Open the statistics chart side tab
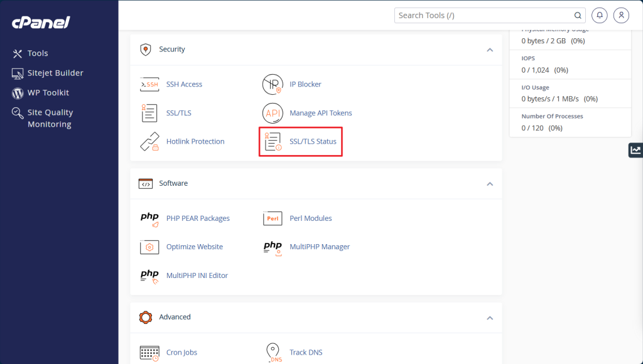 635,150
